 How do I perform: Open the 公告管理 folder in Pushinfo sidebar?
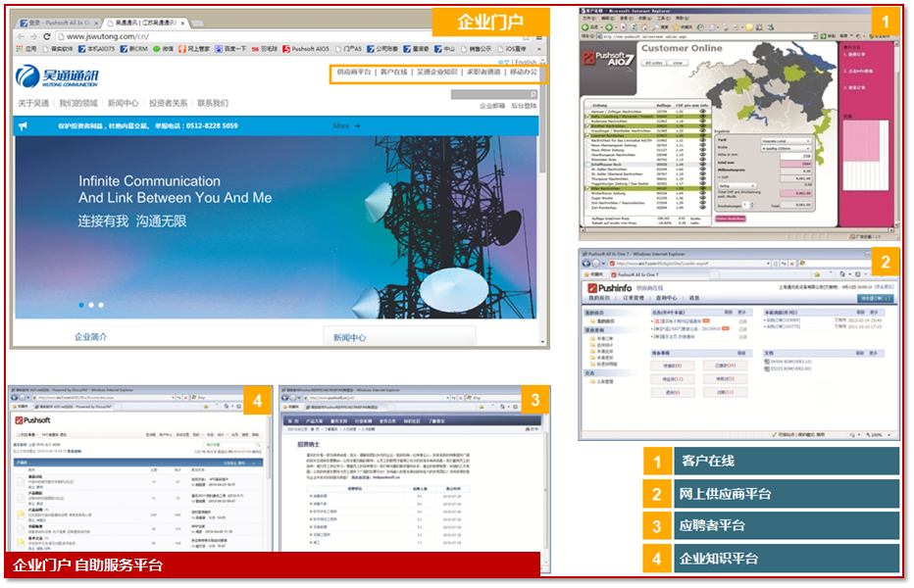point(602,381)
